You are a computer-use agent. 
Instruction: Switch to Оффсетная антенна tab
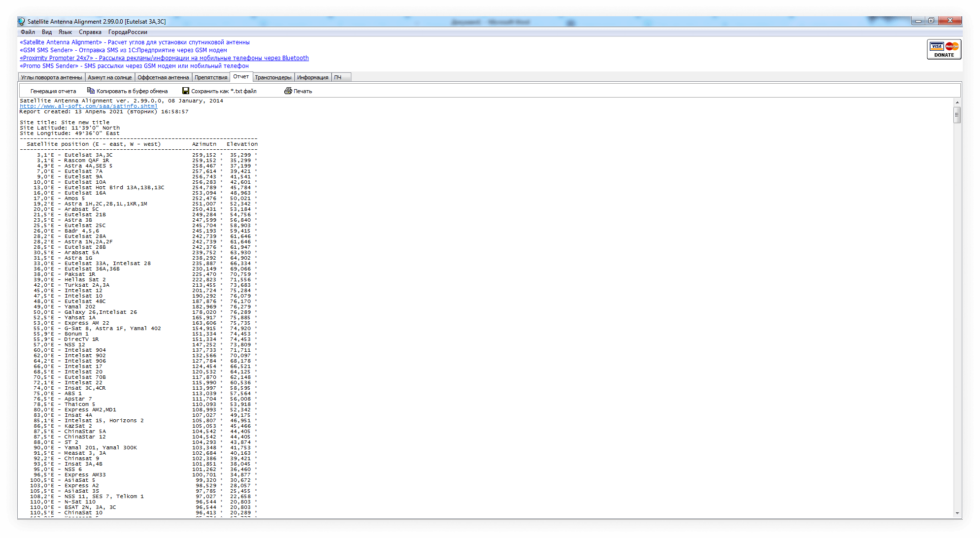[x=163, y=77]
